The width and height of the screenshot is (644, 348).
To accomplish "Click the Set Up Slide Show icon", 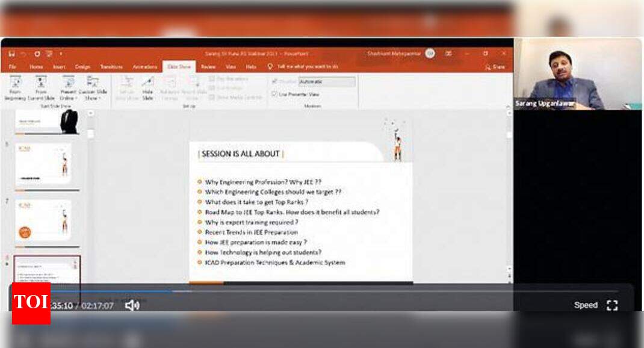I will tap(127, 87).
